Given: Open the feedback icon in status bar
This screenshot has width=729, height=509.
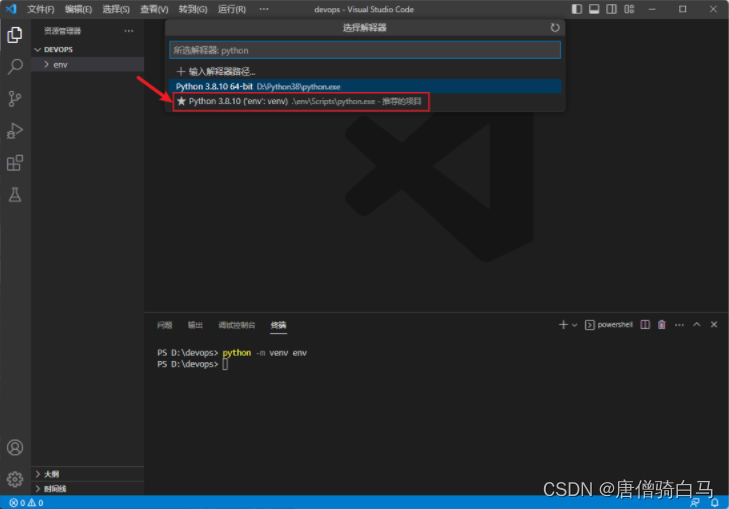Looking at the screenshot, I should point(695,502).
